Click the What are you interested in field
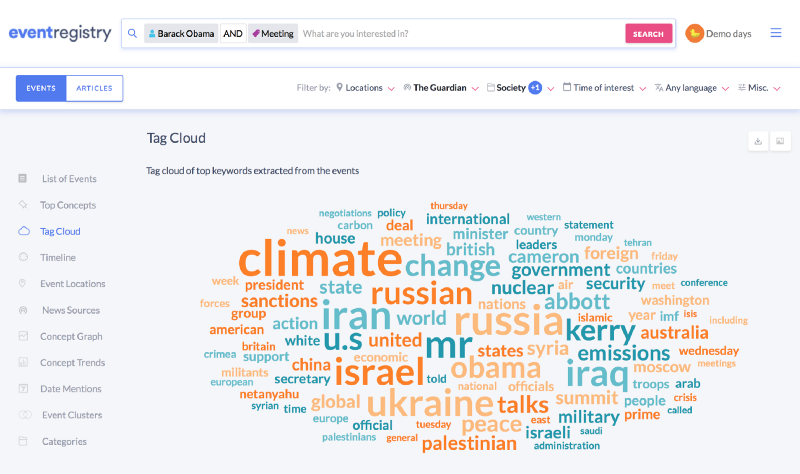This screenshot has height=474, width=800. coord(461,34)
